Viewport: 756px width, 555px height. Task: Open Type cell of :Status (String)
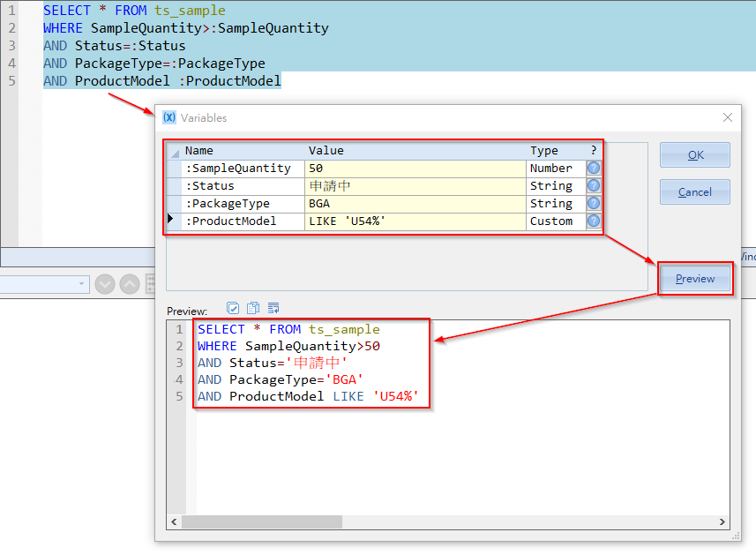point(556,185)
